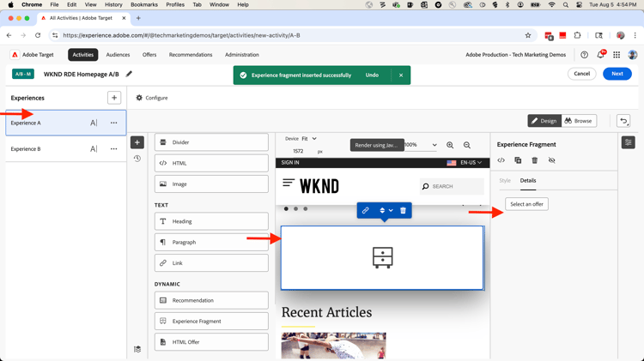Viewport: 644px width, 361px height.
Task: Open WKND hamburger menu
Action: [289, 183]
